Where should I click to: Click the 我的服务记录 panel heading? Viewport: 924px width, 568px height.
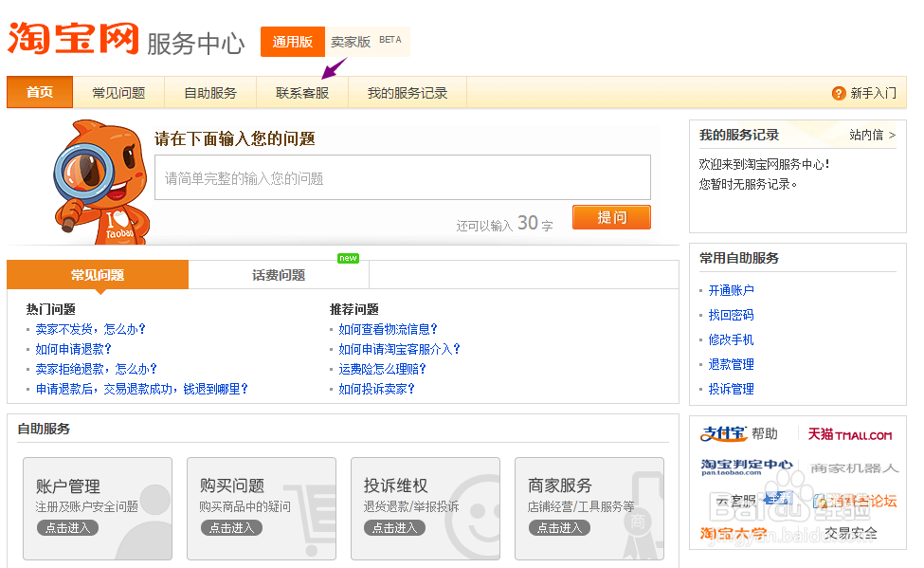coord(739,135)
